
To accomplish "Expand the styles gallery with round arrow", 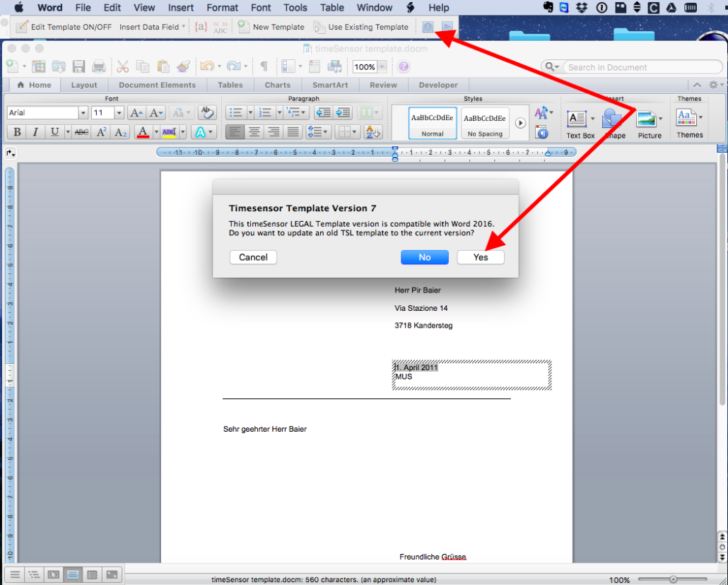I will 520,123.
